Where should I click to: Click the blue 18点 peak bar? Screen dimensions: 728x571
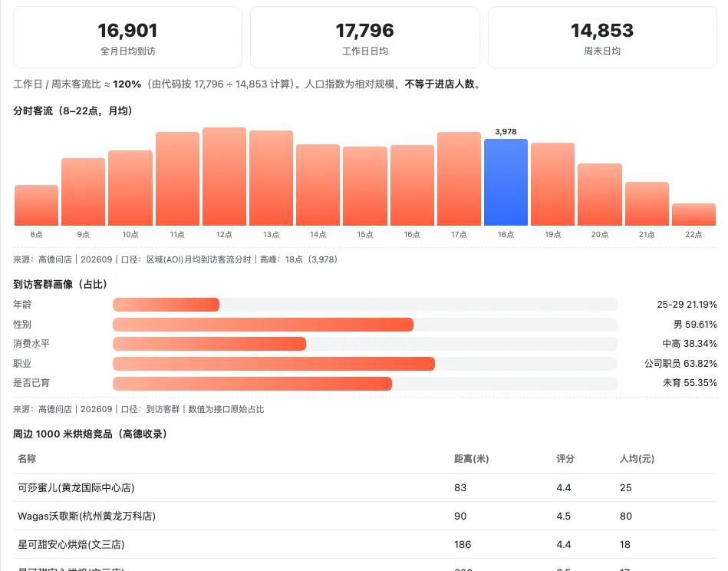coord(506,182)
